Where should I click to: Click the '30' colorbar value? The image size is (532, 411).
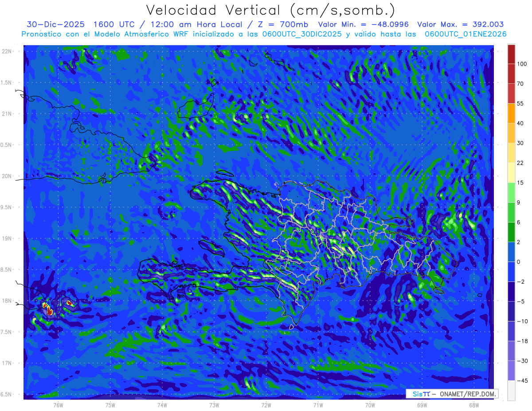[x=520, y=143]
